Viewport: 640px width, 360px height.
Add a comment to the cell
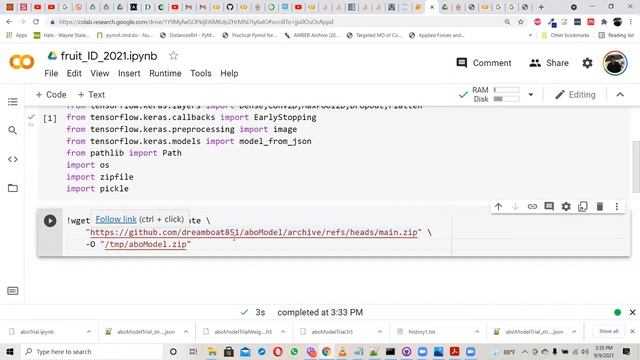(x=549, y=207)
